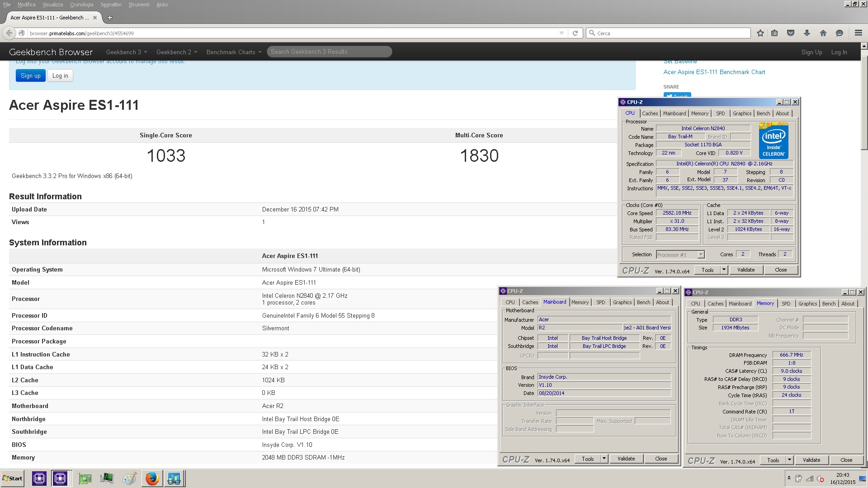Open the Firefox Hello chat icon
Screen dimensions: 868x488
click(840, 33)
